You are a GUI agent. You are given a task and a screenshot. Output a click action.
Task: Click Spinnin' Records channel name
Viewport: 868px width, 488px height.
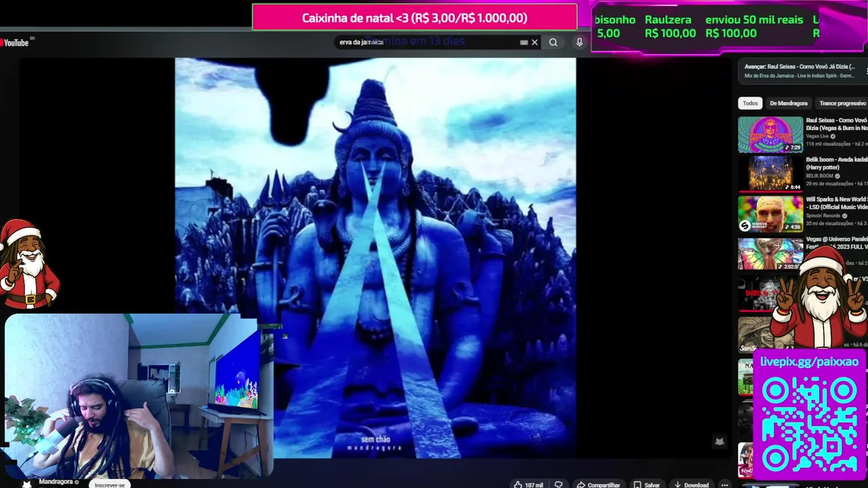point(823,216)
